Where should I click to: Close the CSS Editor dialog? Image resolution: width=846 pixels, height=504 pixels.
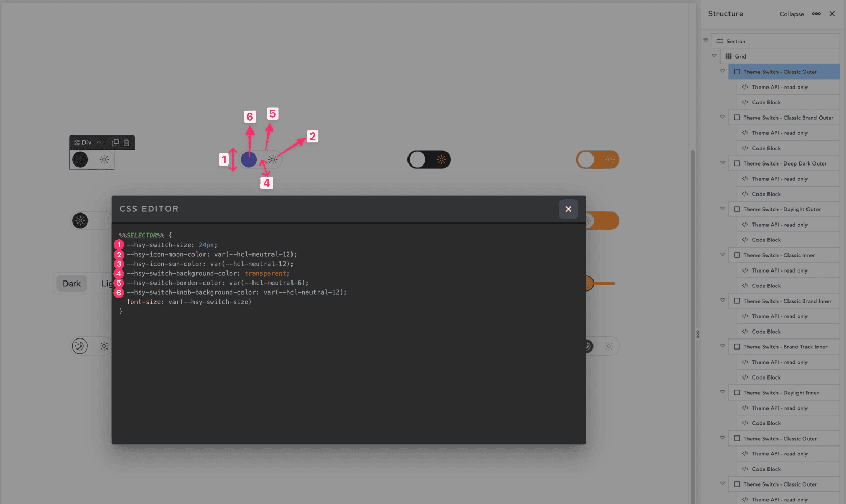[x=568, y=209]
